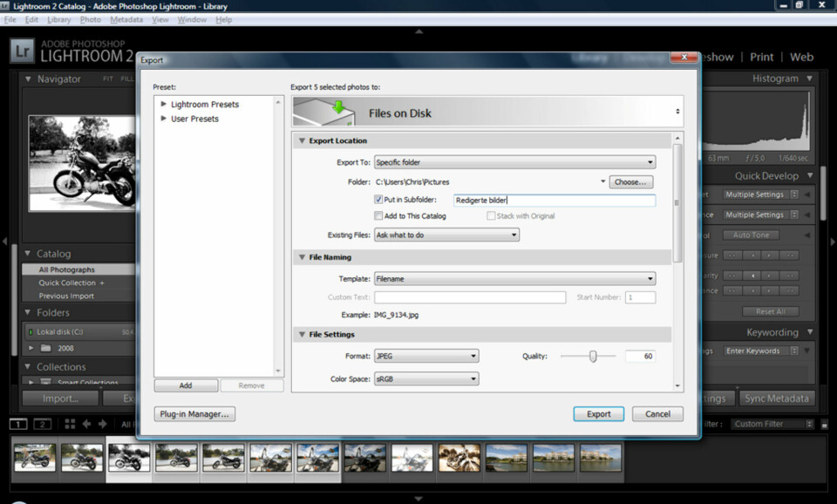Click the second window button labeled 2
The height and width of the screenshot is (504, 837).
pyautogui.click(x=42, y=424)
